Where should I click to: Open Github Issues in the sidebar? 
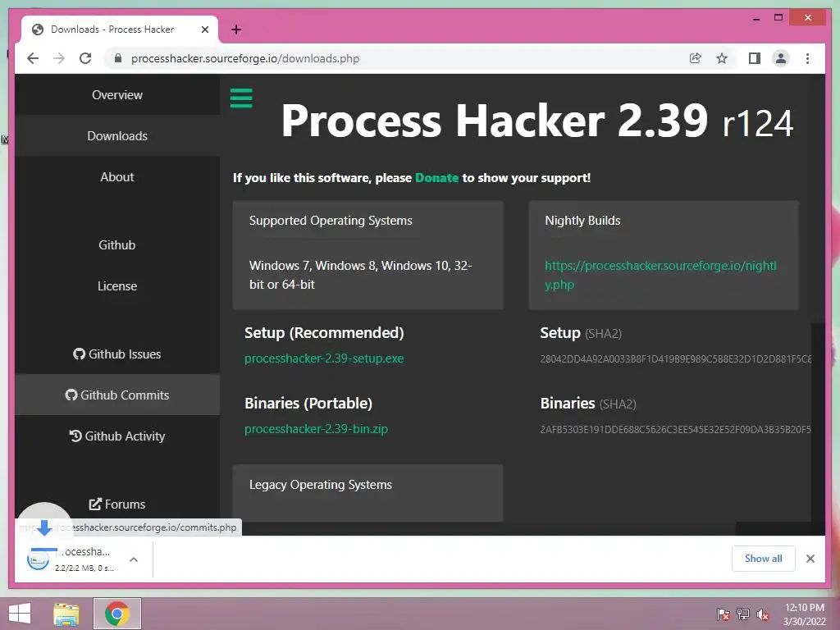(x=117, y=354)
